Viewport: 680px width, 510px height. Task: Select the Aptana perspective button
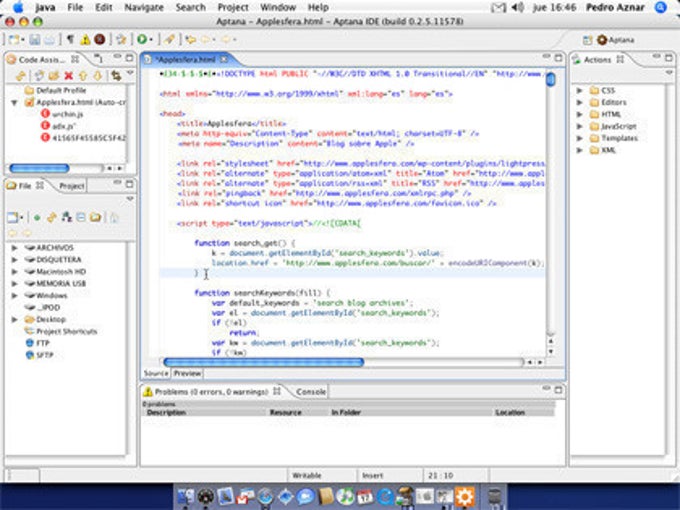coord(616,40)
